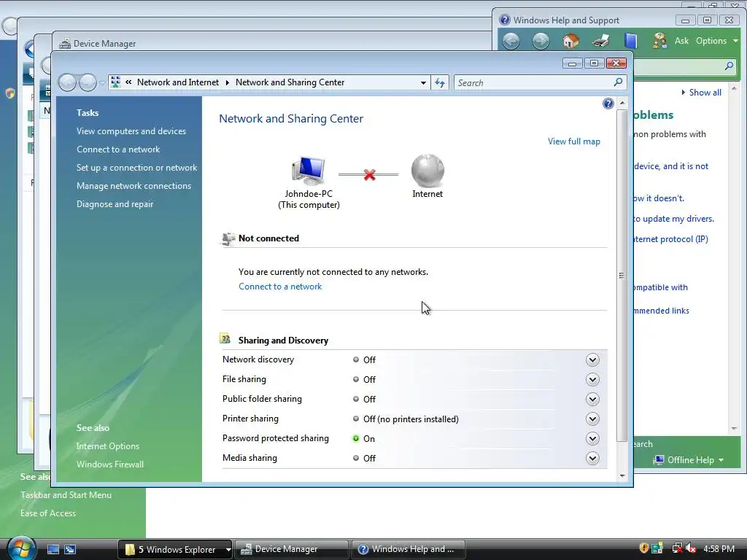Click Set up a connection or network
The image size is (747, 560).
136,168
